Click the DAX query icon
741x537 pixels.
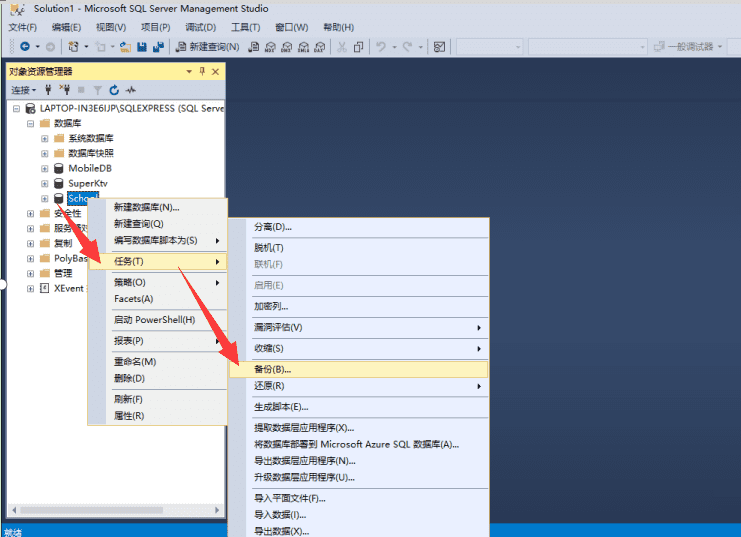click(x=320, y=46)
